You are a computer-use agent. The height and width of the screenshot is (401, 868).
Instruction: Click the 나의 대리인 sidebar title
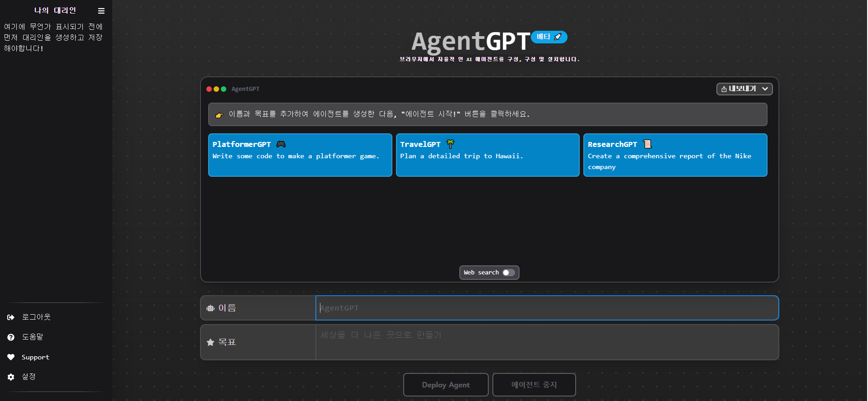pos(55,10)
